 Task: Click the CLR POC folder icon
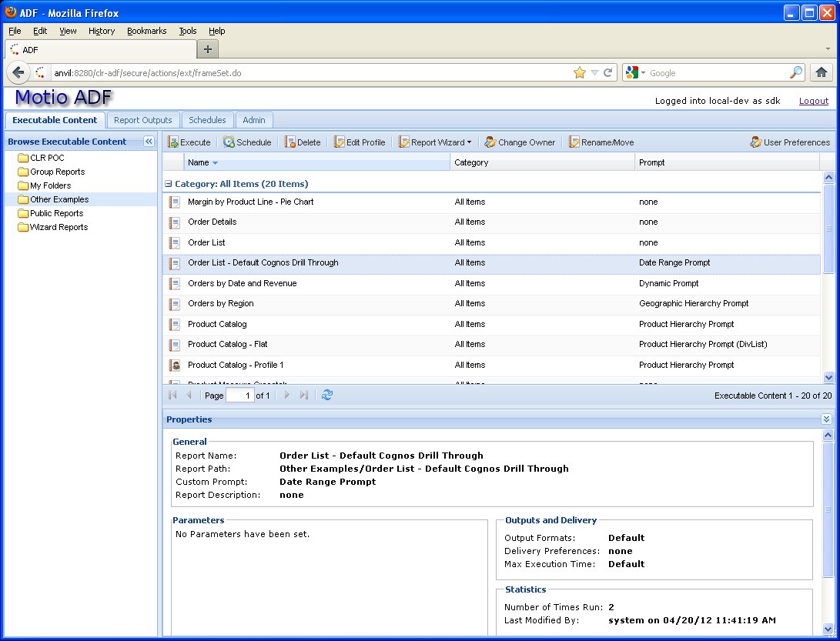[x=22, y=158]
